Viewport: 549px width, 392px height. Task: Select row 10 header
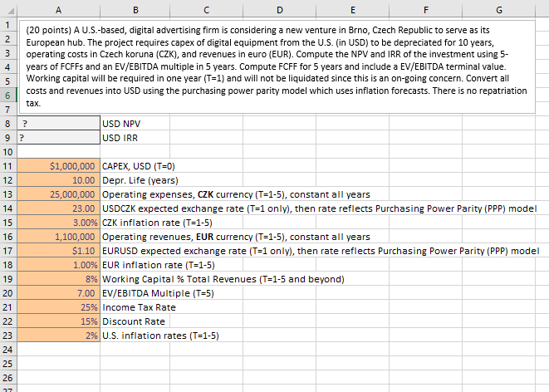click(x=8, y=152)
